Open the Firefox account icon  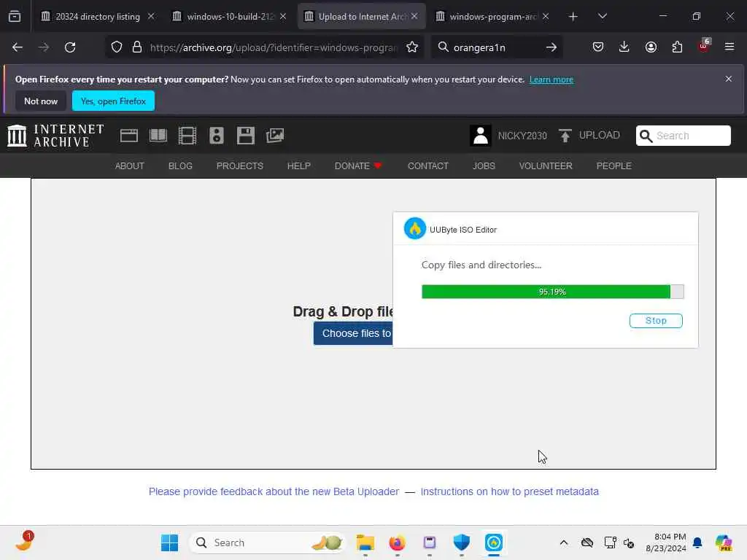(x=651, y=47)
